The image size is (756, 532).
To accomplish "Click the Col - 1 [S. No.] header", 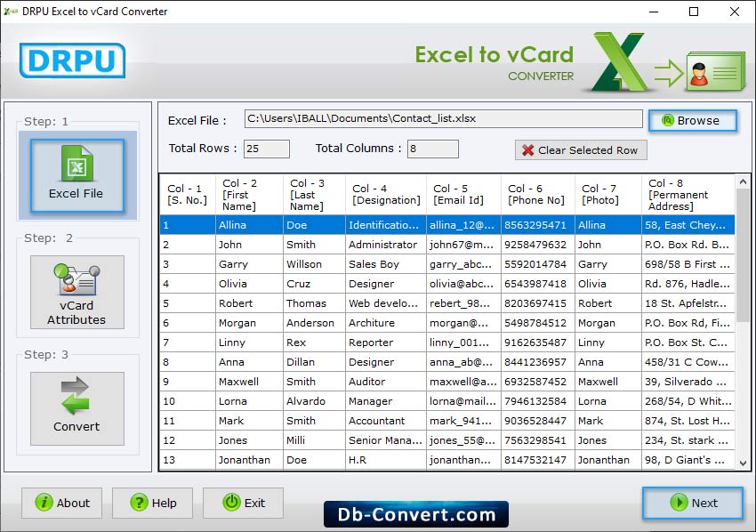I will [187, 194].
